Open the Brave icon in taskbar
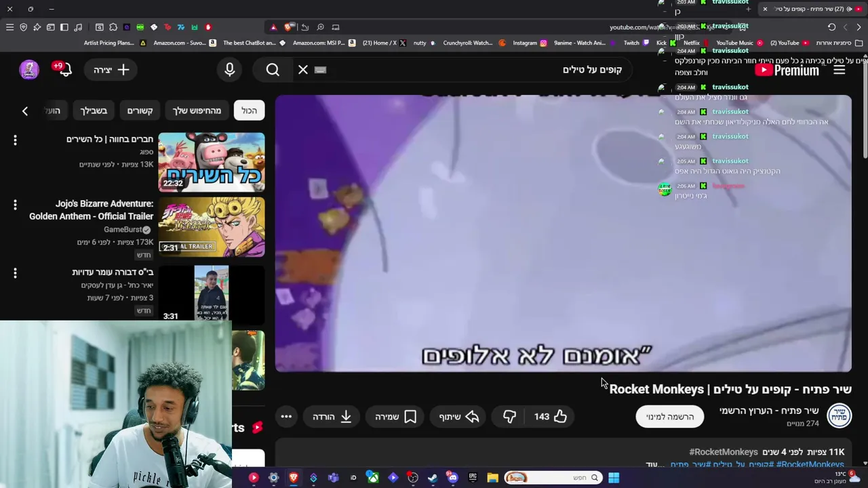The height and width of the screenshot is (488, 868). click(x=293, y=478)
